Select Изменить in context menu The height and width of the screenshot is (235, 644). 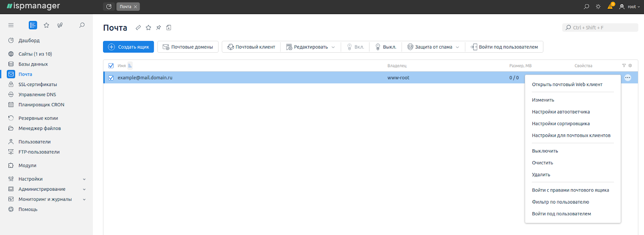543,100
